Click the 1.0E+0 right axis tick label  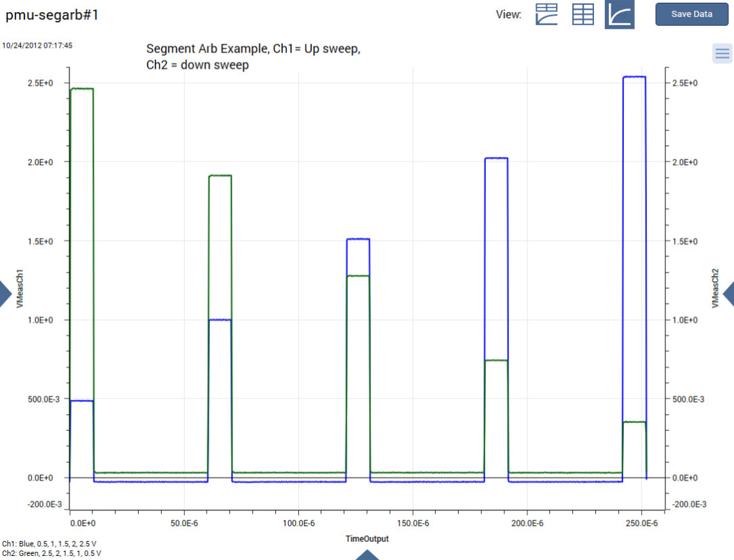(685, 320)
